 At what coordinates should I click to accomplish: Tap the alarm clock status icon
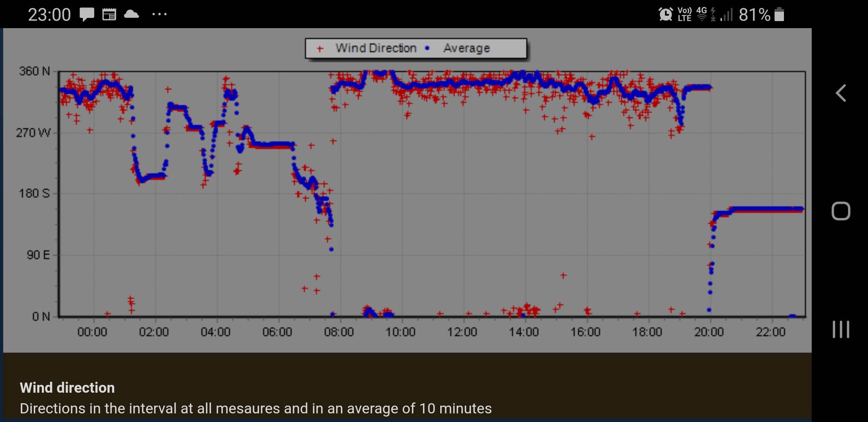(x=665, y=14)
